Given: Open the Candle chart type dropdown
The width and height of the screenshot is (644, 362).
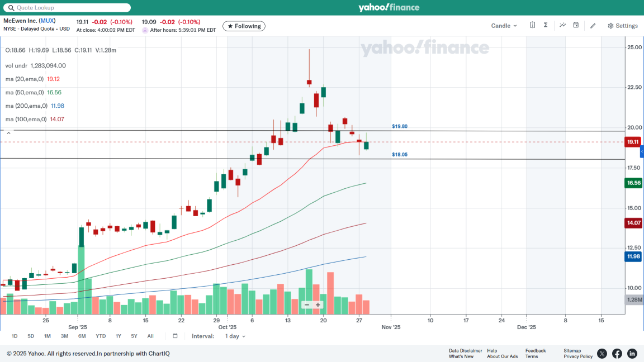Looking at the screenshot, I should (504, 26).
